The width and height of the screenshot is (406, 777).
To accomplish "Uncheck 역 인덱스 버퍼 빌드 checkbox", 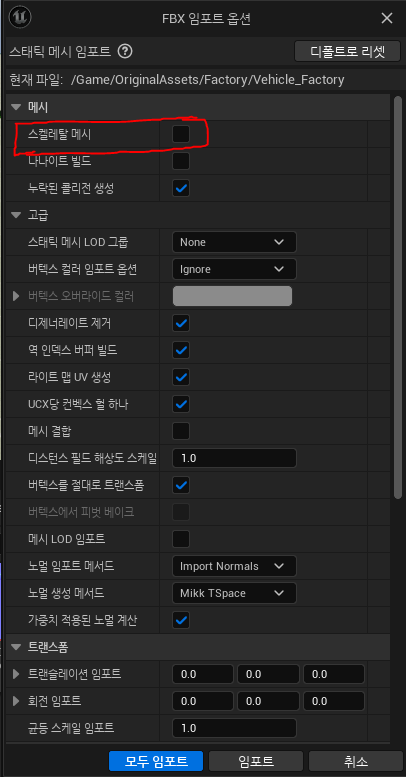I will tap(181, 350).
